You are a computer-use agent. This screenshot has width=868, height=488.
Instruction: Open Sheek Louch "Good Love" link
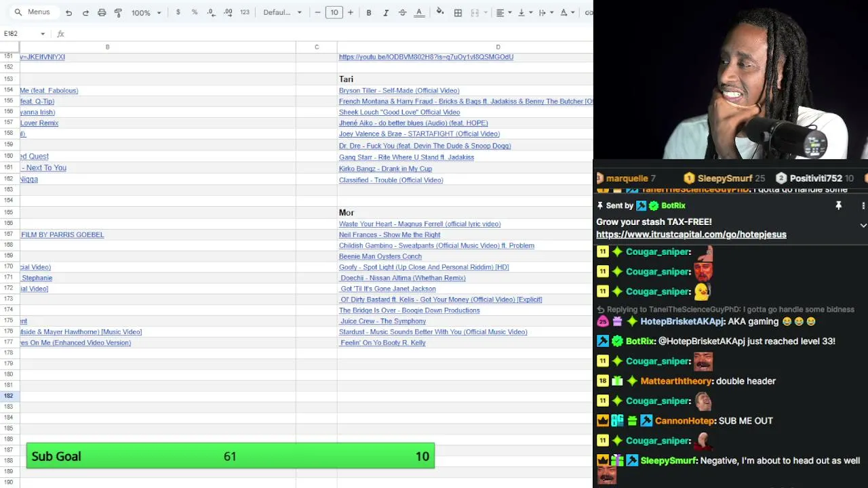[x=399, y=113]
